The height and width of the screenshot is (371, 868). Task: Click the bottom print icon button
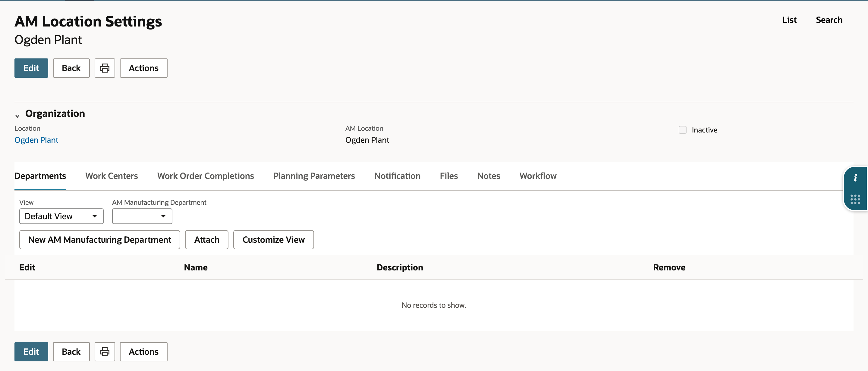(x=105, y=351)
